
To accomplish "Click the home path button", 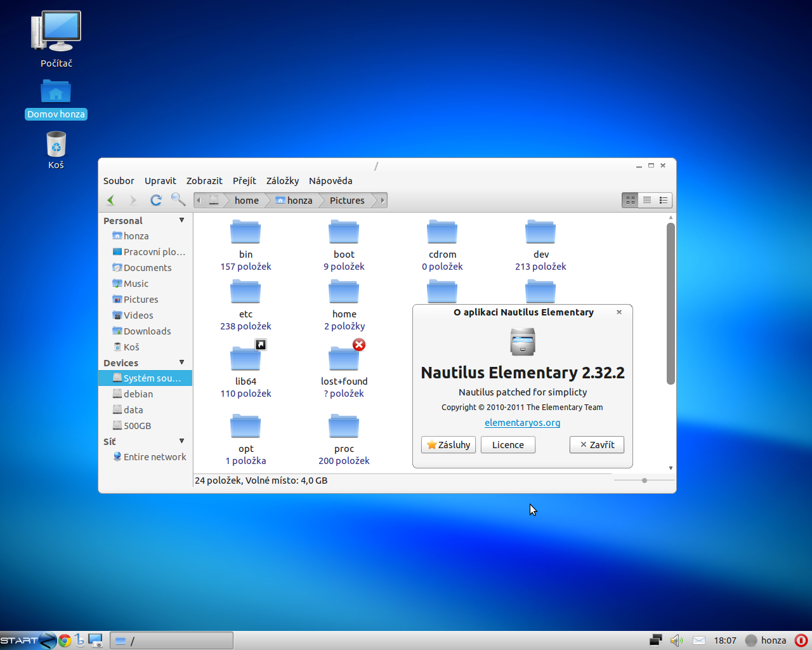I will coord(247,200).
